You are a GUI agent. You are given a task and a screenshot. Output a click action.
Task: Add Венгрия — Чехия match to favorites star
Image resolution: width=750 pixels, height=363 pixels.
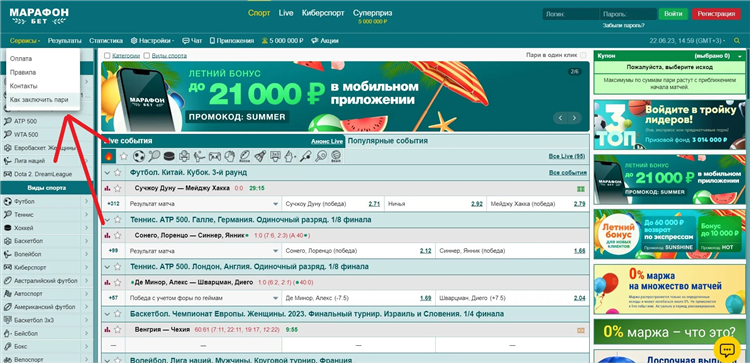click(117, 330)
